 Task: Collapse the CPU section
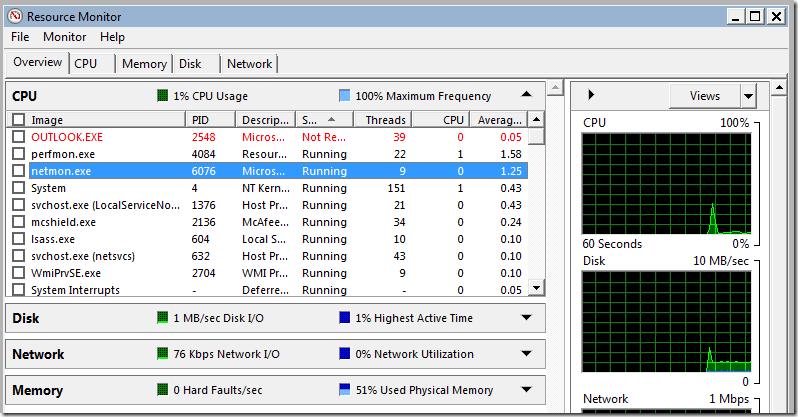[x=526, y=96]
